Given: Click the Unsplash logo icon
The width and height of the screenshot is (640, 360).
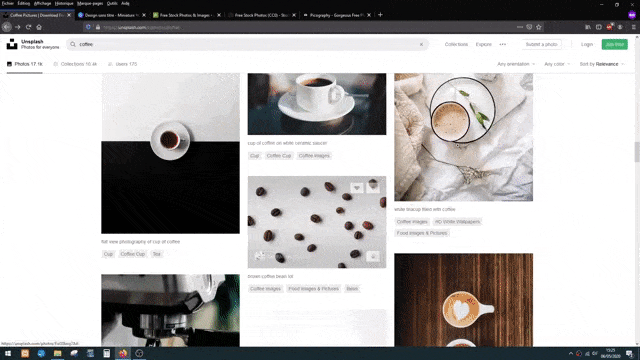Looking at the screenshot, I should point(12,44).
